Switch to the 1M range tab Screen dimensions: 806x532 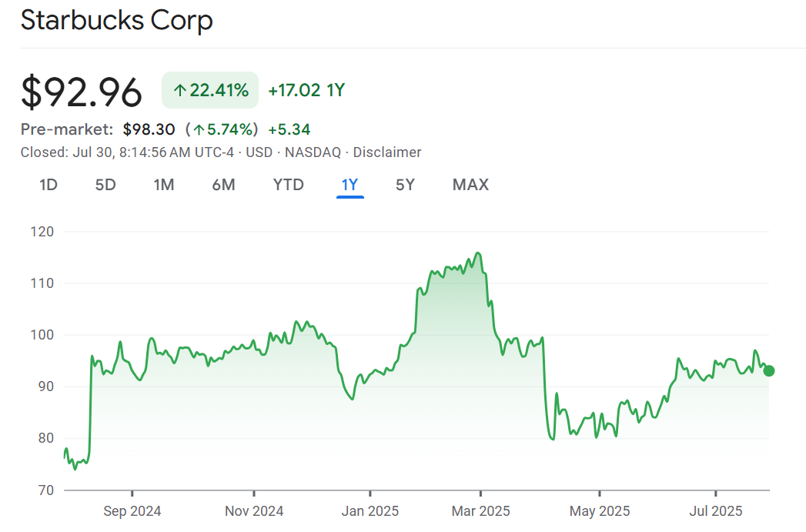tap(164, 185)
